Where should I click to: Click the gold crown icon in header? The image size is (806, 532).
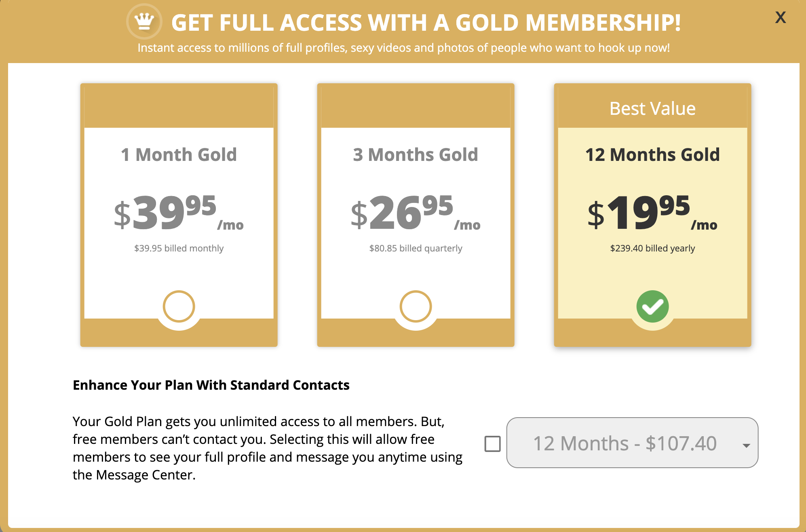tap(144, 21)
